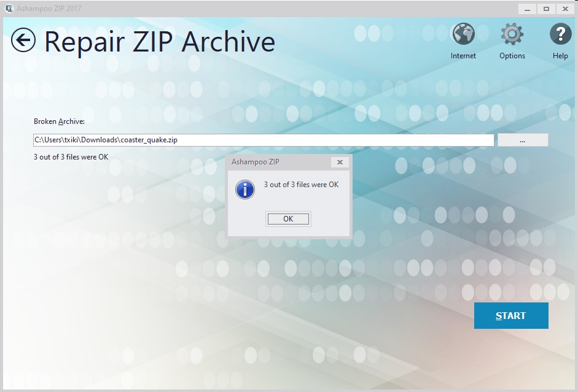Click the Broken Archive label
The height and width of the screenshot is (392, 578).
point(58,121)
